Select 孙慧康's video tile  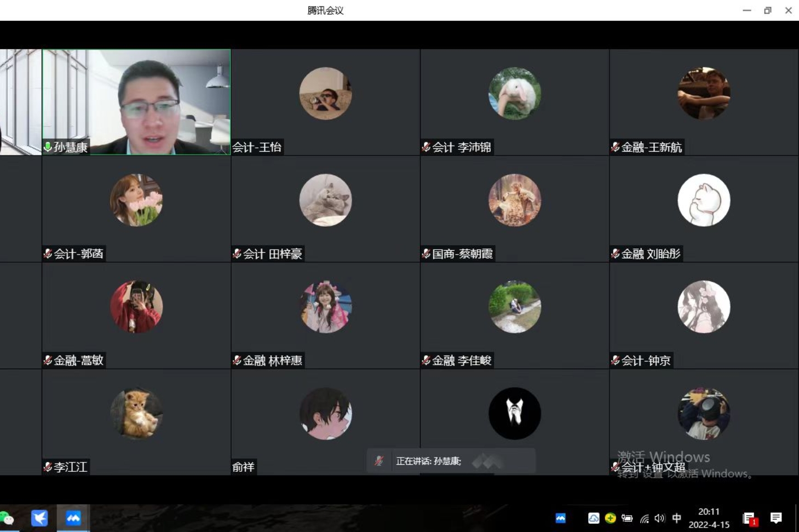[x=136, y=102]
